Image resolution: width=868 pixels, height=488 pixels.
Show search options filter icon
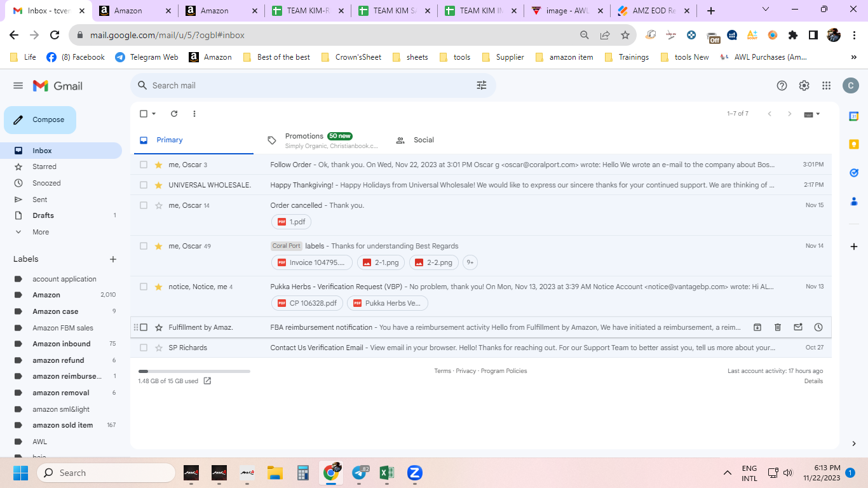(x=482, y=85)
